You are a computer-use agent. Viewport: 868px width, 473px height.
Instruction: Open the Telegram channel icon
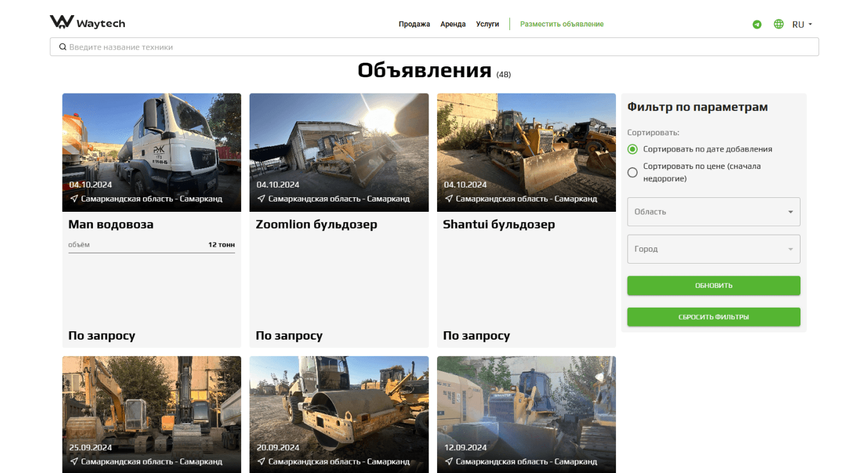[x=757, y=25]
